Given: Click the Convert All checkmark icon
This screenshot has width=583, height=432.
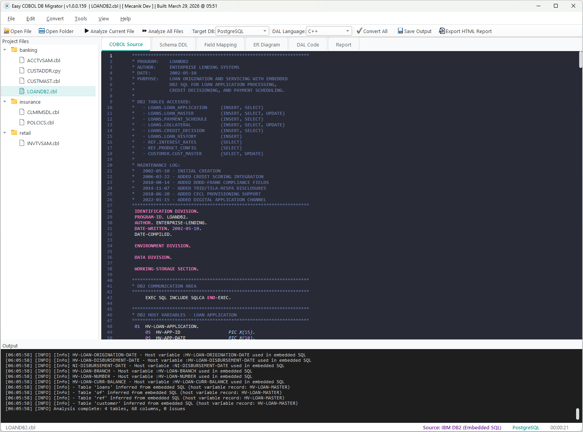Looking at the screenshot, I should click(359, 31).
